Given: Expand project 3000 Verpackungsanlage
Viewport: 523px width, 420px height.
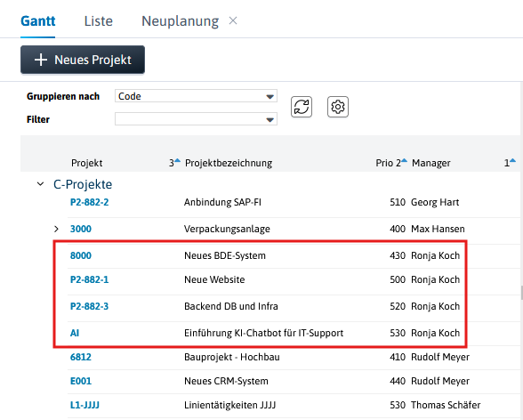Looking at the screenshot, I should pos(56,229).
